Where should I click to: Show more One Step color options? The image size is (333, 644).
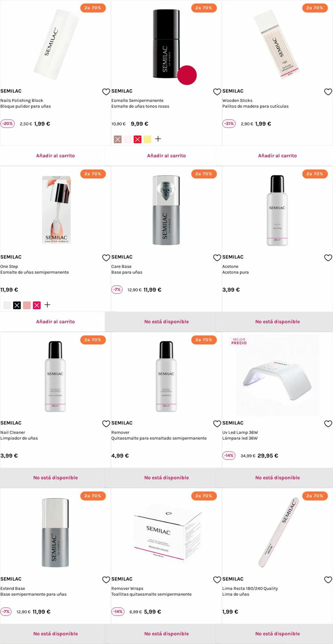coord(47,305)
